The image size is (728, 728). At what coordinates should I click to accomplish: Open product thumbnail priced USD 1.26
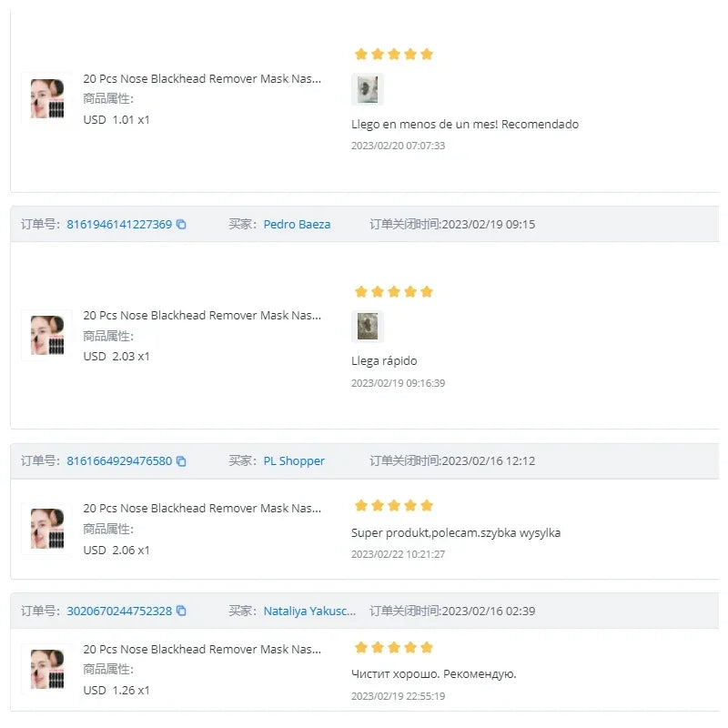coord(46,670)
